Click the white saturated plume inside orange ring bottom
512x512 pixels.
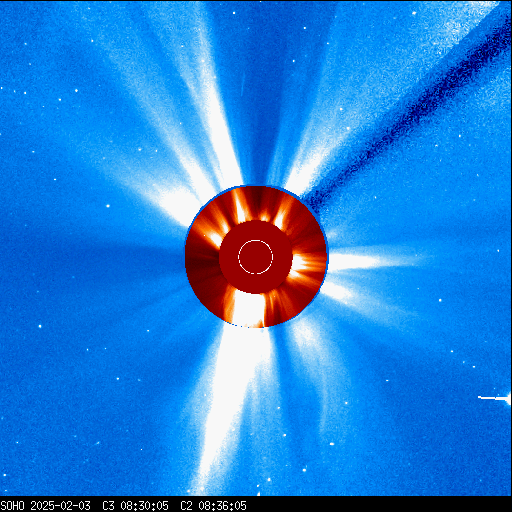248,308
